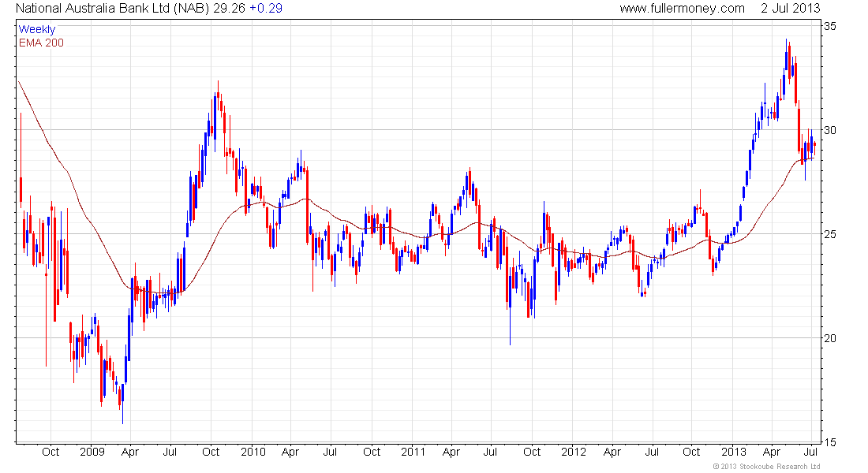The image size is (868, 473).
Task: Select the 'Weekly' interval label
Action: pos(37,29)
